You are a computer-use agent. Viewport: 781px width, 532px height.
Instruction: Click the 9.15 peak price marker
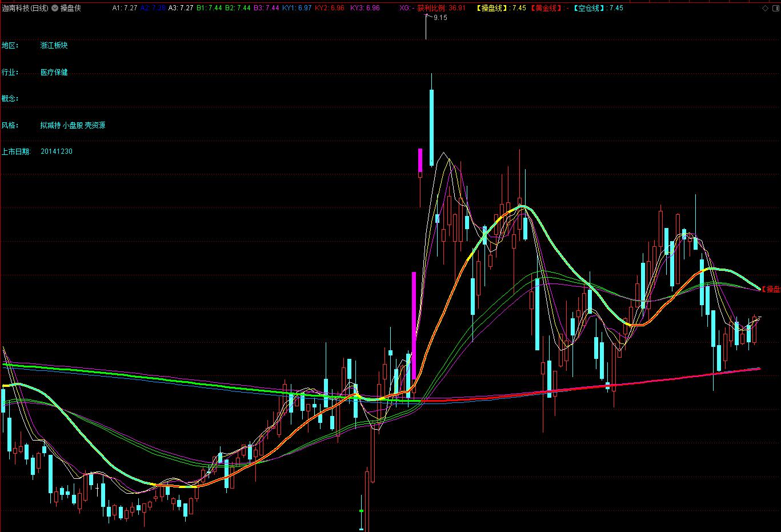point(440,18)
